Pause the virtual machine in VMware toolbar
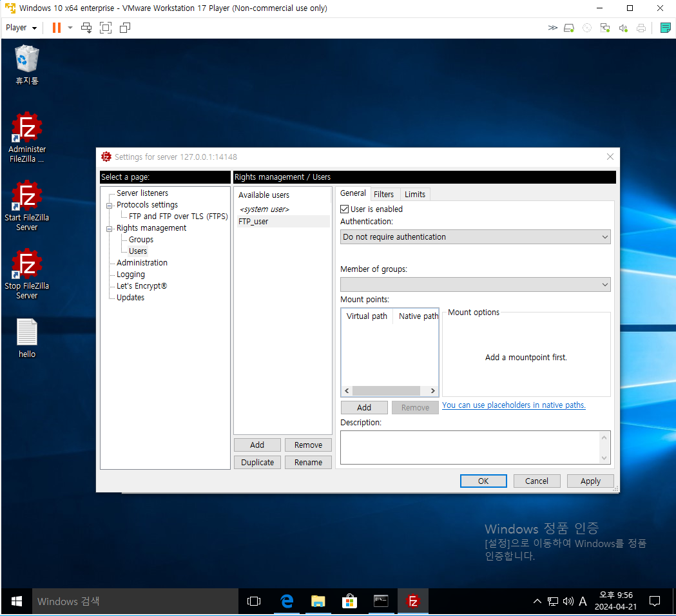Viewport: 676px width, 616px height. tap(57, 28)
